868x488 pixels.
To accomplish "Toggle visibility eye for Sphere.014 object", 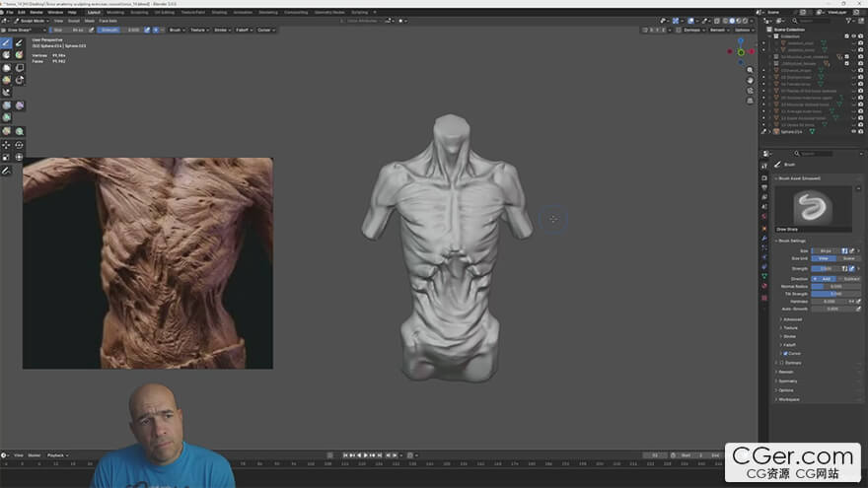I will [851, 131].
